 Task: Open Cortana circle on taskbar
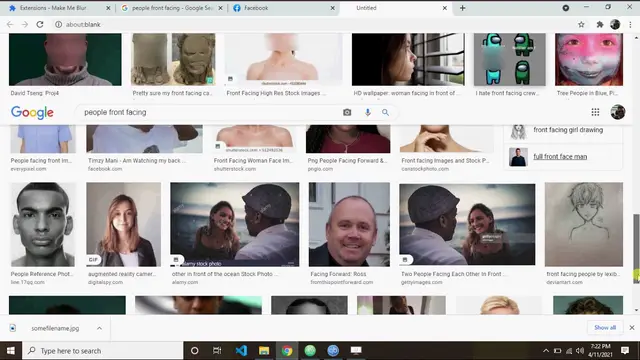point(194,351)
